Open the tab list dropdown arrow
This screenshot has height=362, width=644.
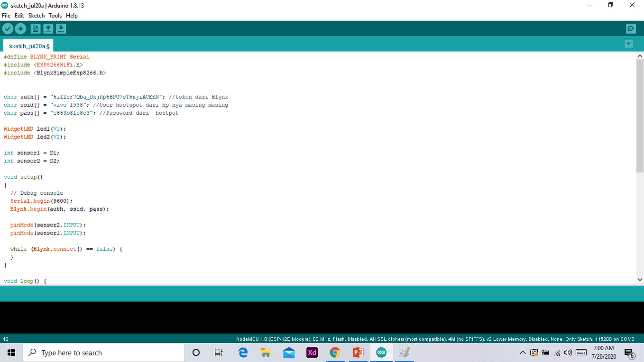point(628,43)
